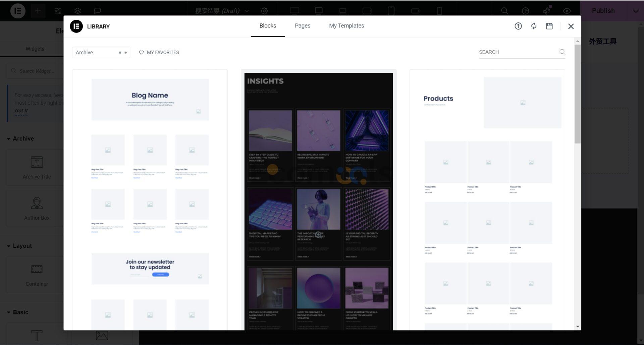The height and width of the screenshot is (345, 644).
Task: Select the Insights dark archive template
Action: (319, 200)
